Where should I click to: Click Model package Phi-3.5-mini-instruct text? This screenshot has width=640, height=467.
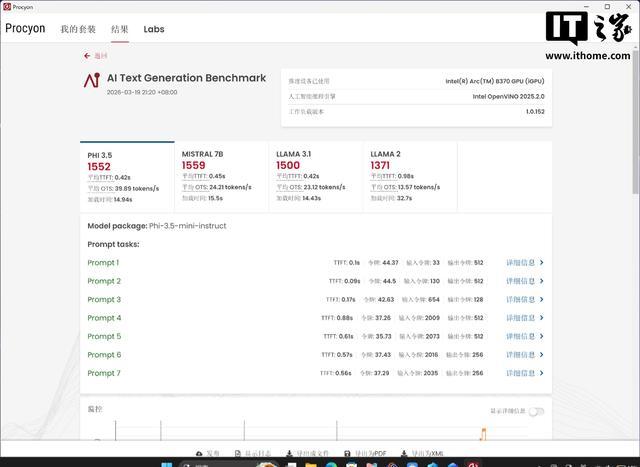click(157, 226)
